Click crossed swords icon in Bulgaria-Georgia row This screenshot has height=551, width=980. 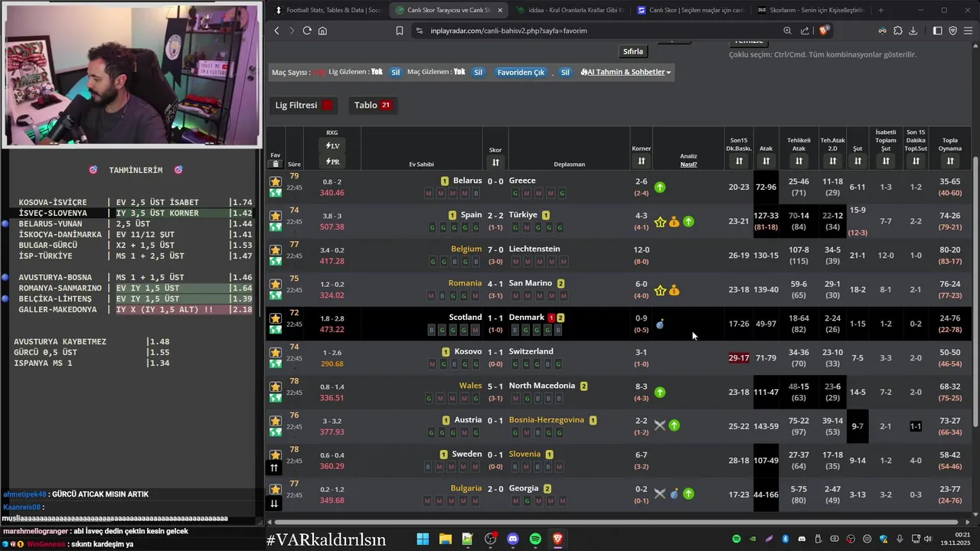[660, 494]
